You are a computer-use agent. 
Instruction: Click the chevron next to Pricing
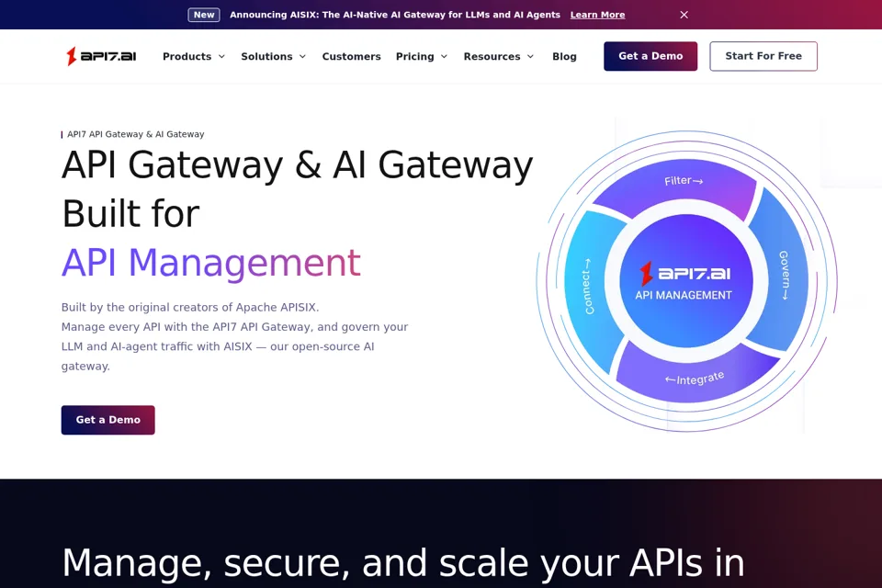tap(444, 56)
